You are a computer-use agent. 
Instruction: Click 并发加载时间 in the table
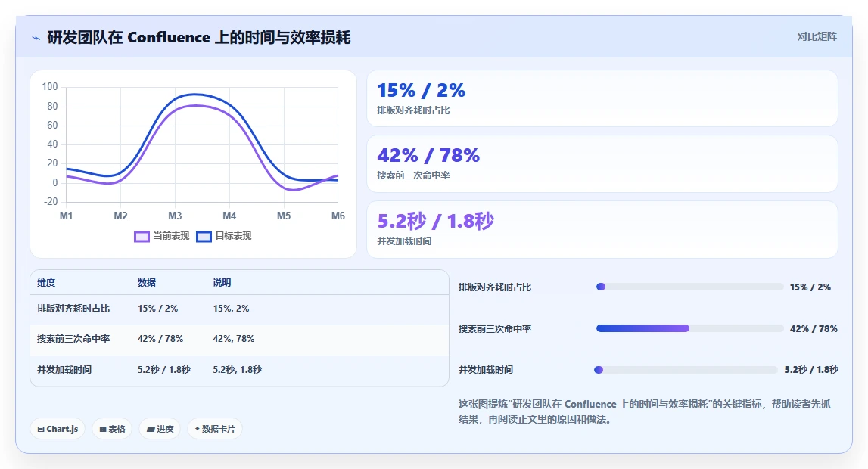64,369
